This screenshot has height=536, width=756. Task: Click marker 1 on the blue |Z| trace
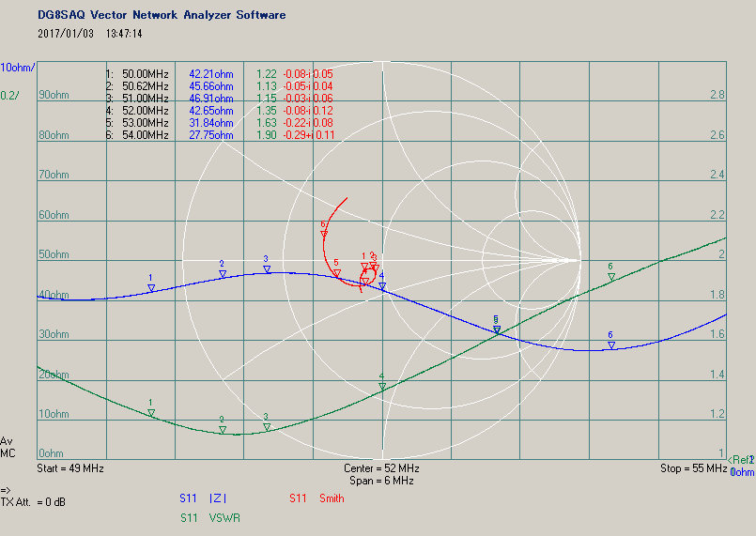click(x=151, y=288)
